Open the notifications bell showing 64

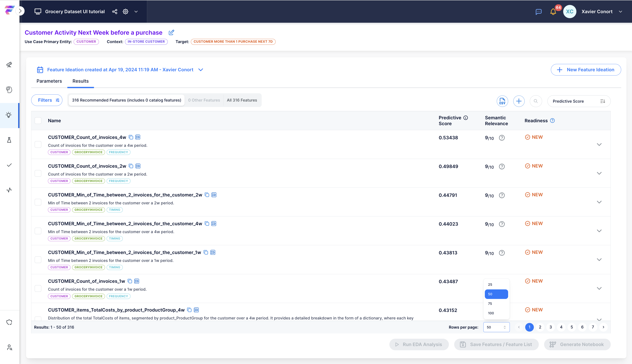[x=553, y=12]
